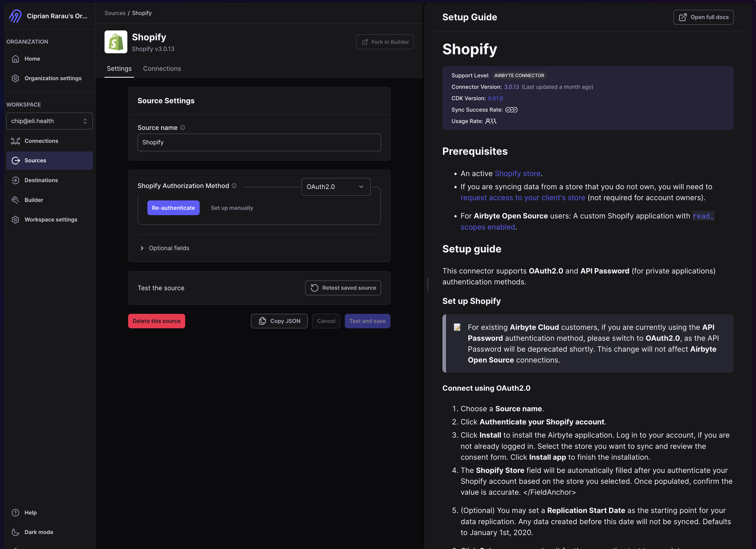
Task: Open the Help icon
Action: click(x=16, y=512)
